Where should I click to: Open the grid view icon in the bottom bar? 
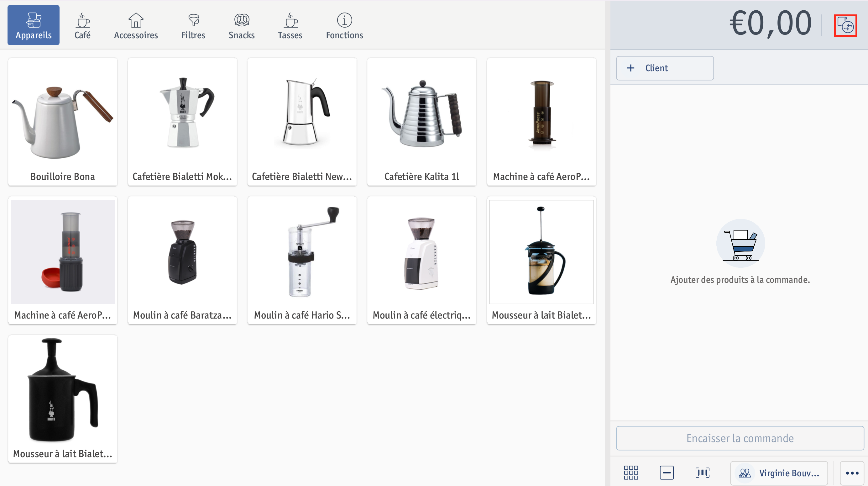coord(631,473)
